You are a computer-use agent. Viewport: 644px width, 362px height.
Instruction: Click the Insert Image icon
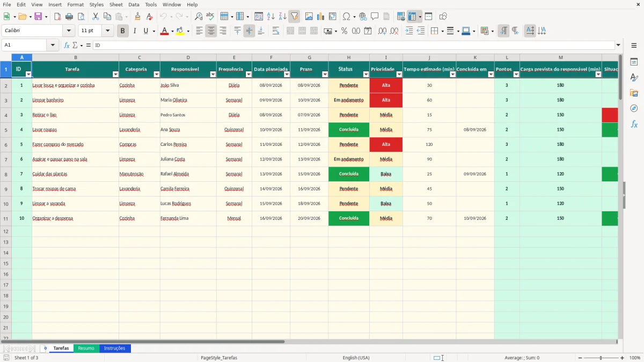[309, 17]
